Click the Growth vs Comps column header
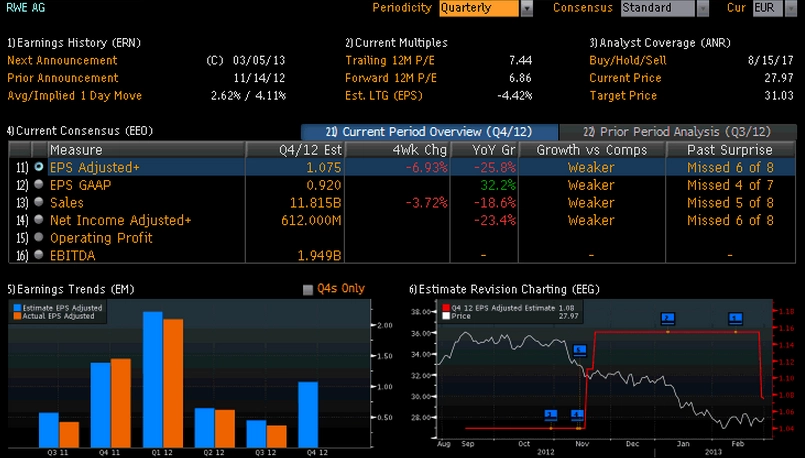The height and width of the screenshot is (458, 805). [x=592, y=150]
